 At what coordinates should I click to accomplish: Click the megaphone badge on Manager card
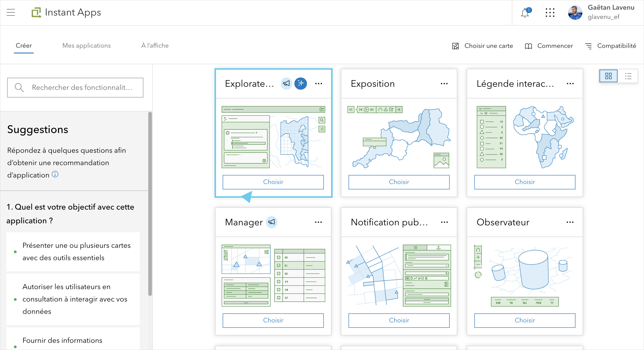click(271, 222)
